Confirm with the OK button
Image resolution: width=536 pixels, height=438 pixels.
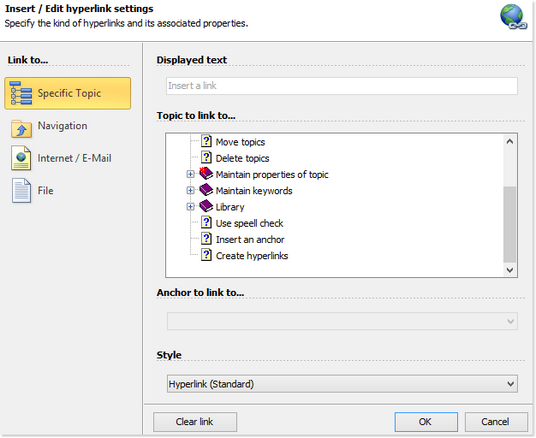[x=426, y=422]
